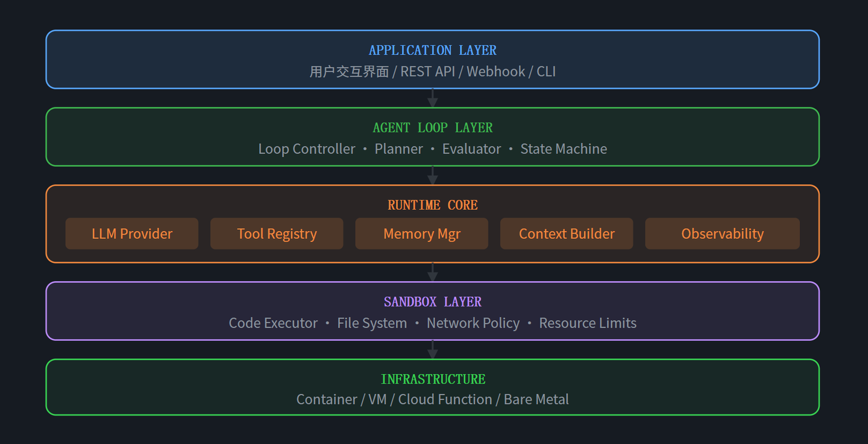
Task: Select the "Bare Metal" text
Action: [536, 399]
